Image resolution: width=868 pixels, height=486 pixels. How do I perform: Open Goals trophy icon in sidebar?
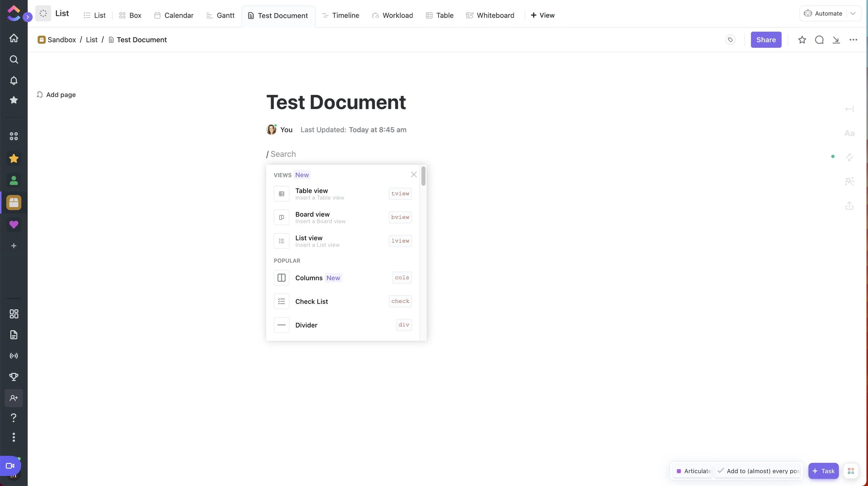point(14,377)
